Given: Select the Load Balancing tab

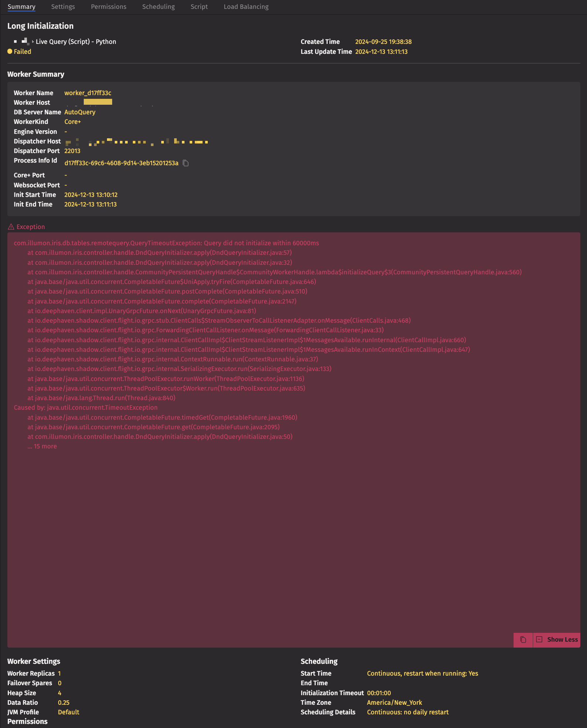Looking at the screenshot, I should (x=246, y=7).
